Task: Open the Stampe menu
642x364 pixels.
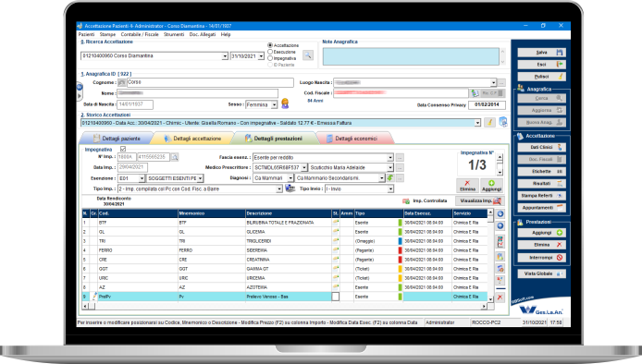Action: click(x=107, y=35)
